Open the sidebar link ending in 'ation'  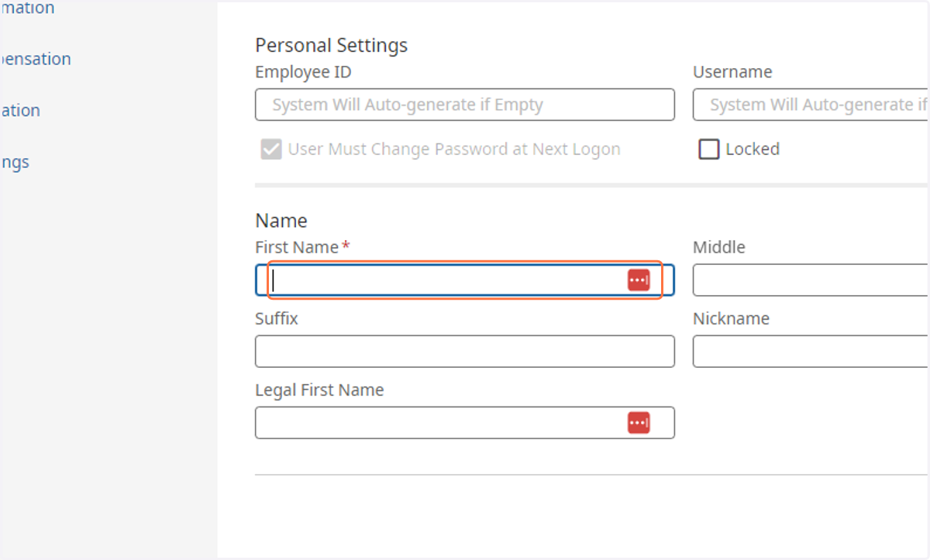point(20,111)
